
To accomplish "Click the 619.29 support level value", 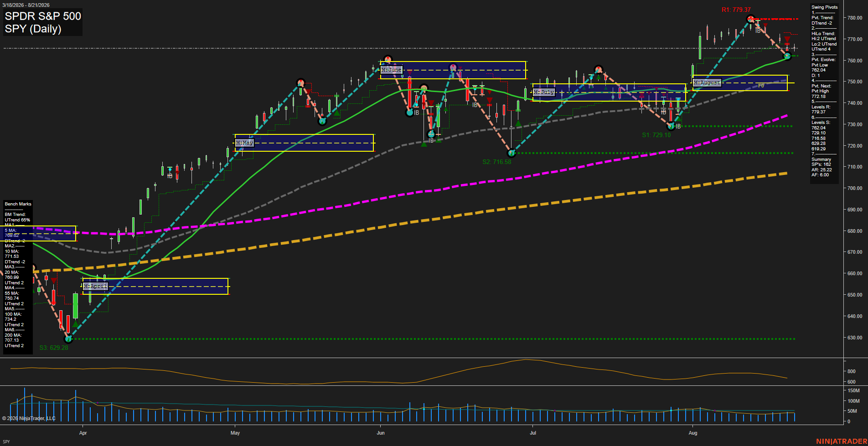I will click(x=818, y=149).
